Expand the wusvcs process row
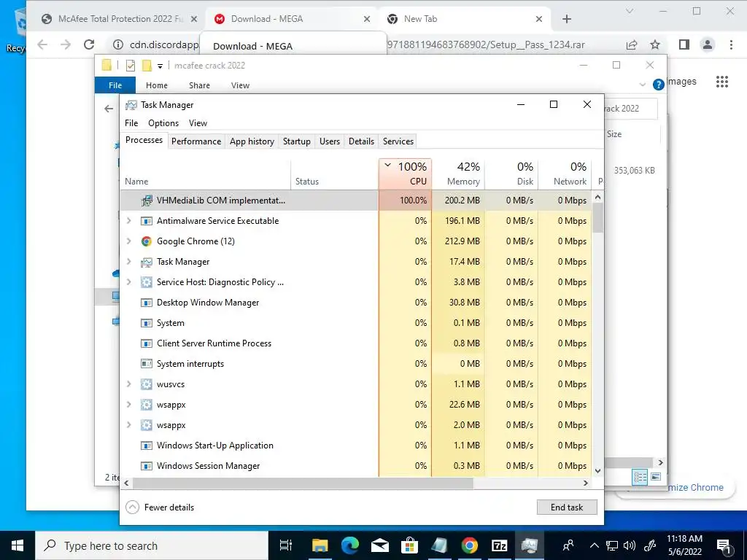The width and height of the screenshot is (747, 560). 128,384
